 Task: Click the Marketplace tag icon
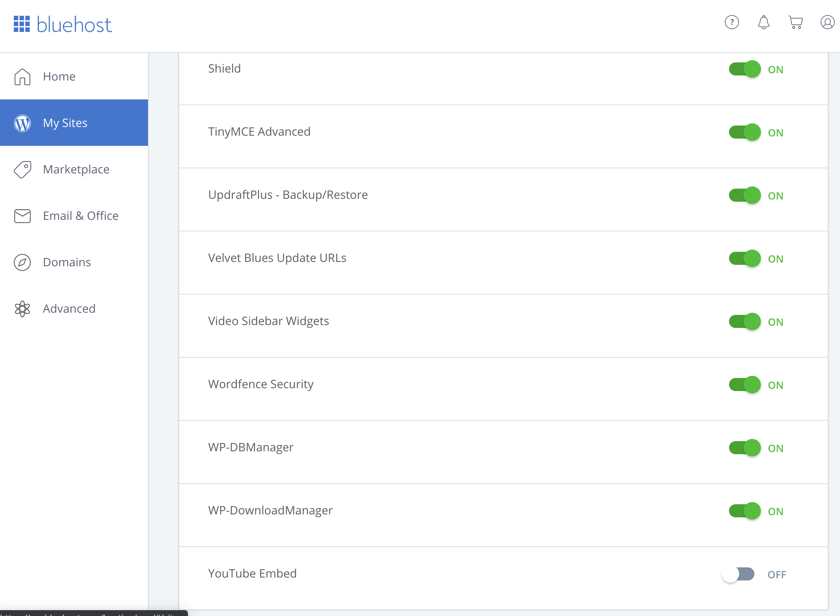[x=22, y=170]
